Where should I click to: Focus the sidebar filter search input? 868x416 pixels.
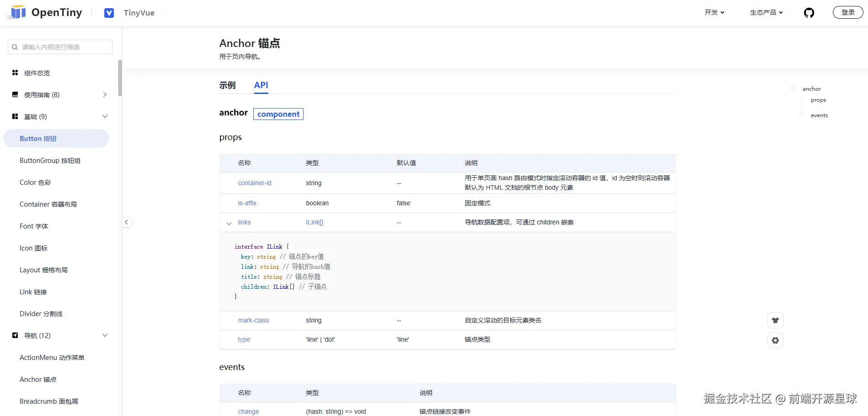(x=60, y=47)
